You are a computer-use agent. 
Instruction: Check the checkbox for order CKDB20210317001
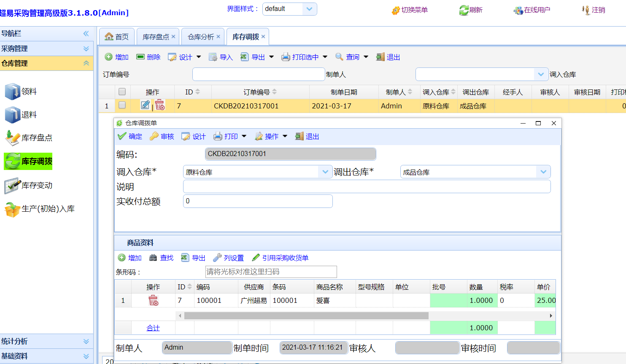[122, 105]
